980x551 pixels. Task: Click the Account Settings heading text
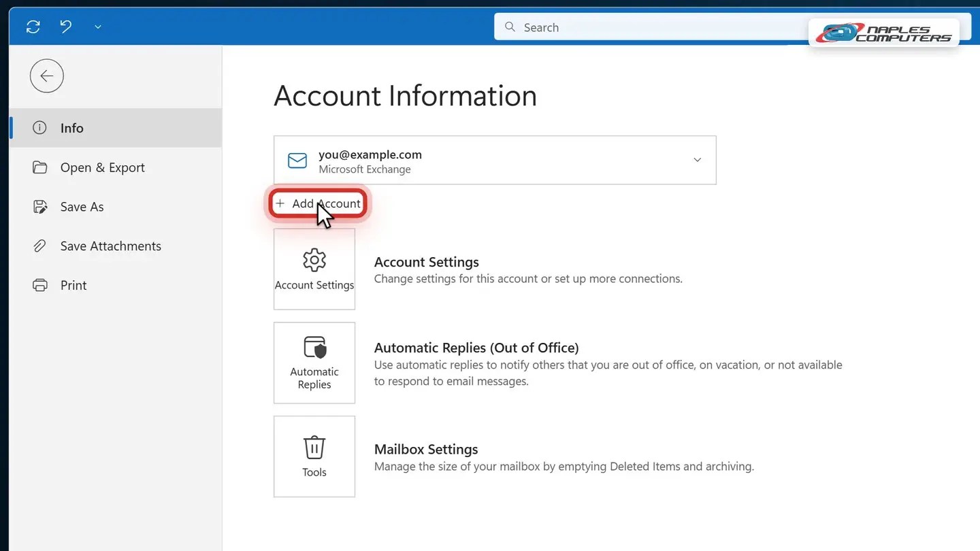[427, 262]
